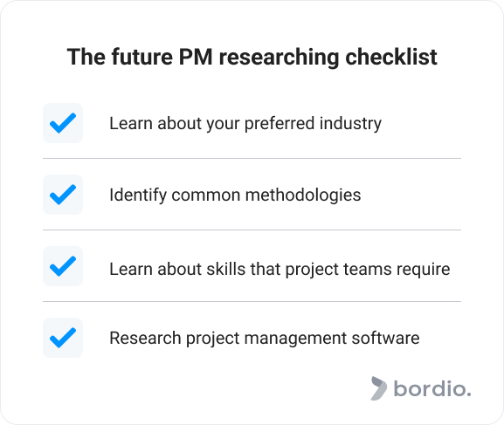504x425 pixels.
Task: Click the word PM in the title
Action: (196, 58)
